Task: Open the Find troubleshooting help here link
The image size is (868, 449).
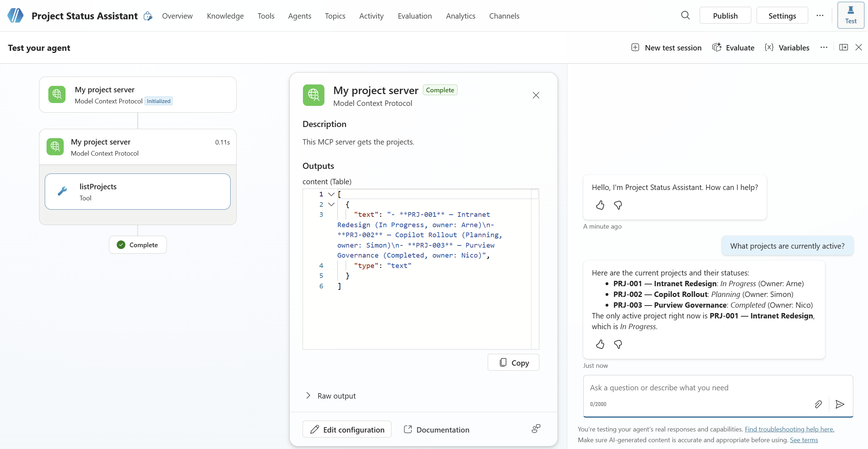Action: [x=789, y=429]
